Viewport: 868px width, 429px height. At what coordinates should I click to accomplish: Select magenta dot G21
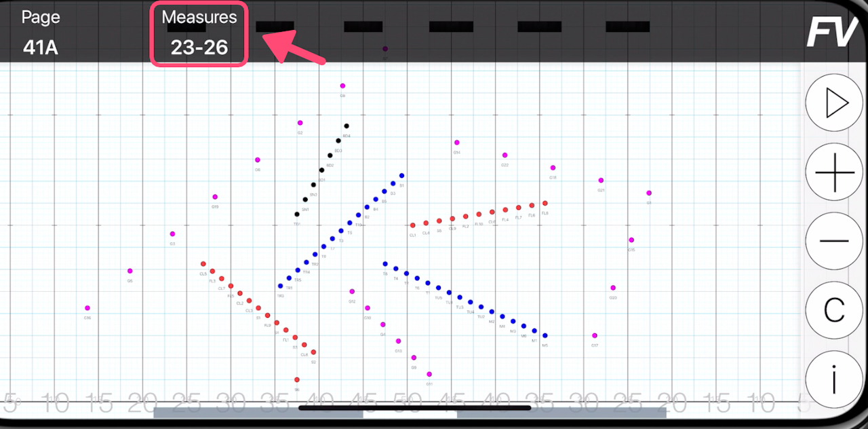coord(601,181)
